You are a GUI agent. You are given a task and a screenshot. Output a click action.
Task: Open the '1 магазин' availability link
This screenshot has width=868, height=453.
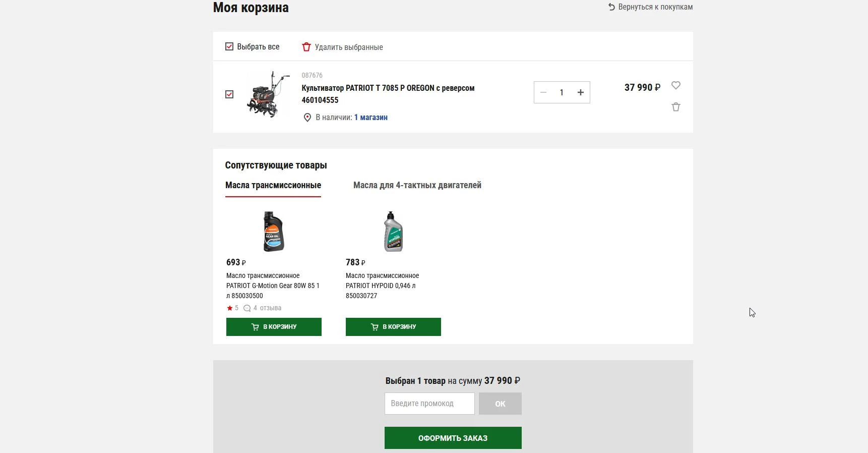click(370, 118)
